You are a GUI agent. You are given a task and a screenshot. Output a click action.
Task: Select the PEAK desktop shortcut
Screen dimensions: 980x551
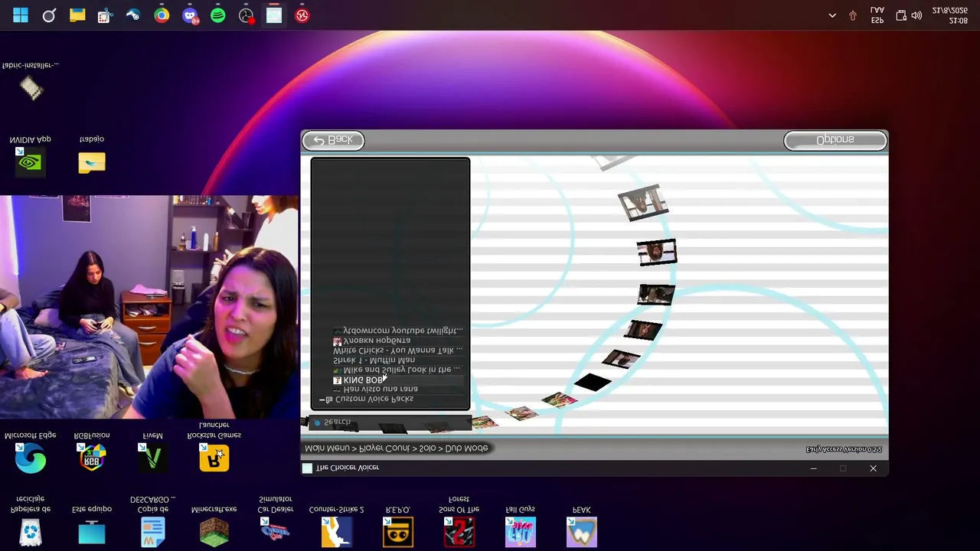point(582,527)
